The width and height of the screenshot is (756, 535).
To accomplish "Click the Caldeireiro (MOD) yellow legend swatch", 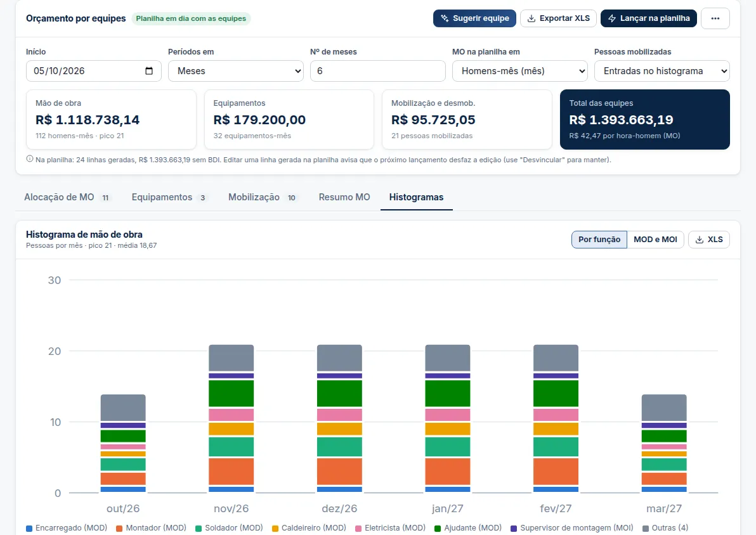I will pos(275,528).
